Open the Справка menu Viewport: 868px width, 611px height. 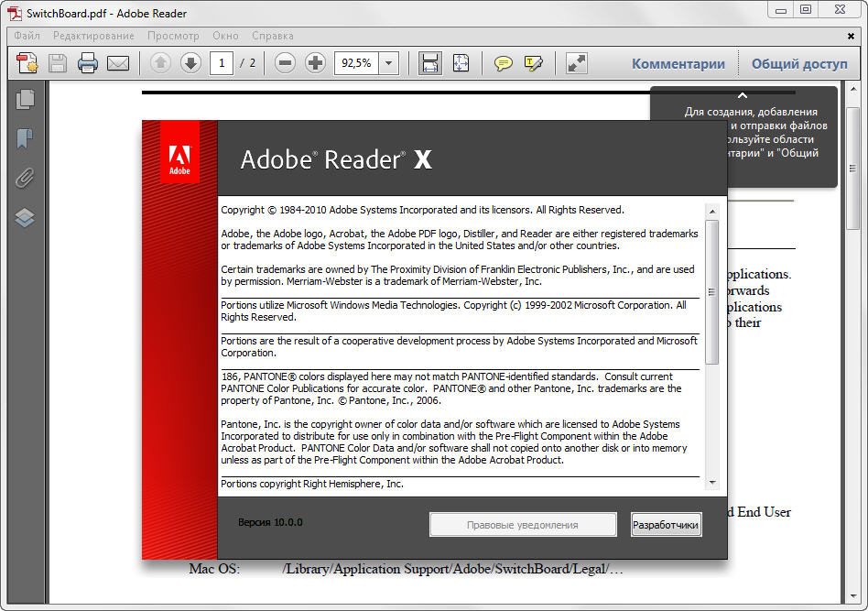point(272,36)
